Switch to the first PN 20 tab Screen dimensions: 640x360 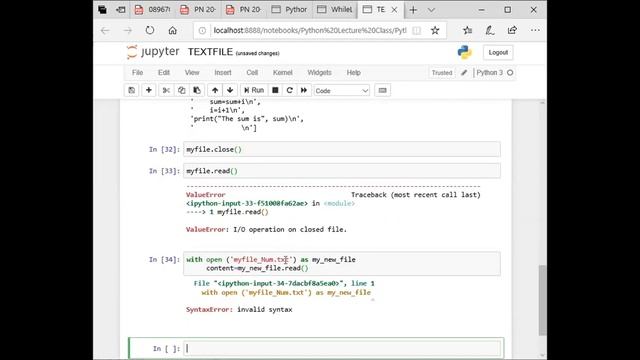198,9
